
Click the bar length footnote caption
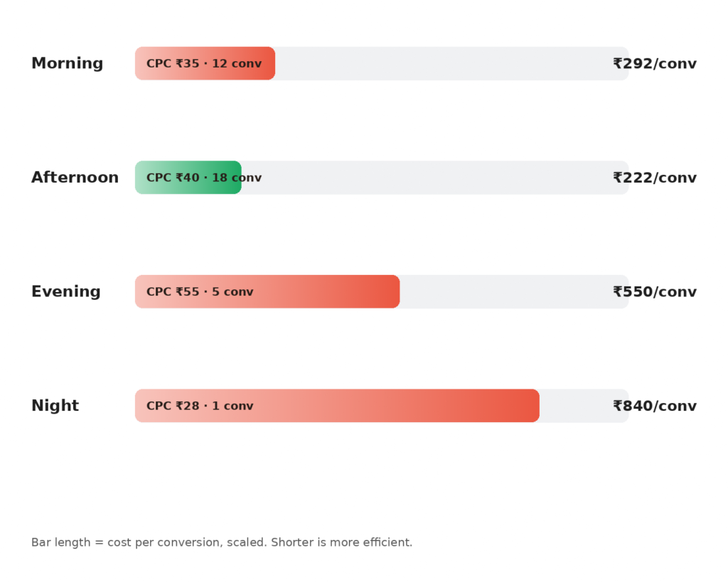(222, 542)
